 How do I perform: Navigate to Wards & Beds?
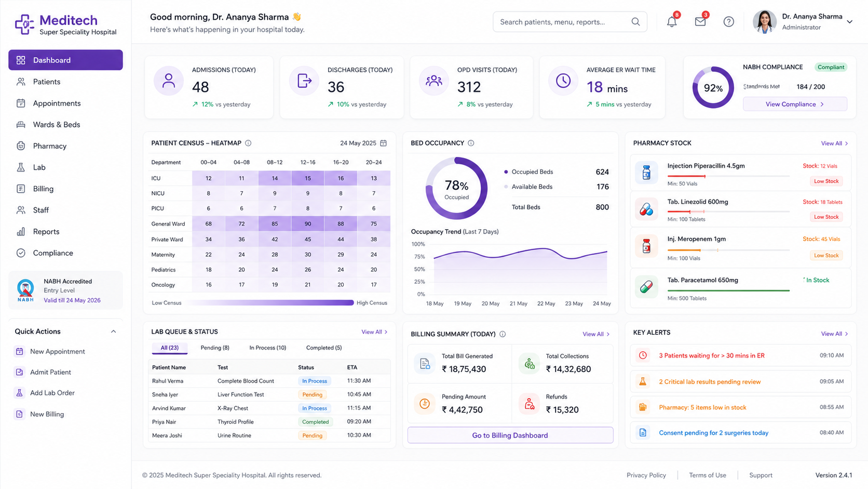point(65,125)
